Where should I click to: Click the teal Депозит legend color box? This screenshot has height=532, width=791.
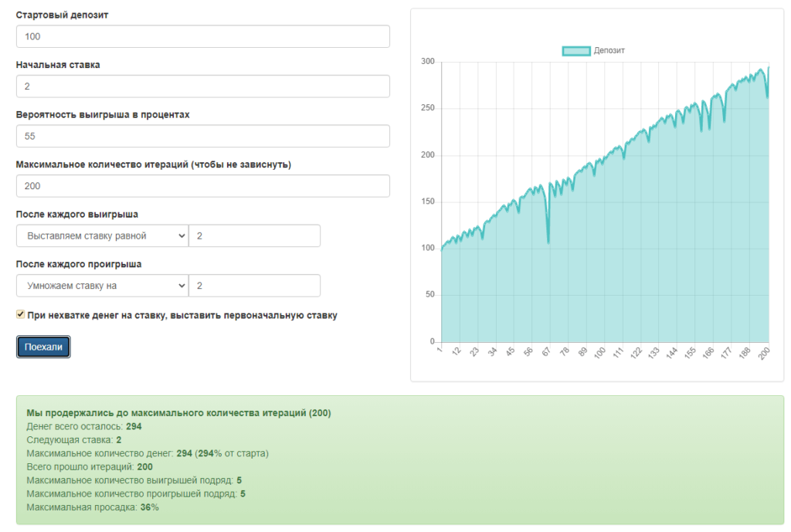(576, 51)
